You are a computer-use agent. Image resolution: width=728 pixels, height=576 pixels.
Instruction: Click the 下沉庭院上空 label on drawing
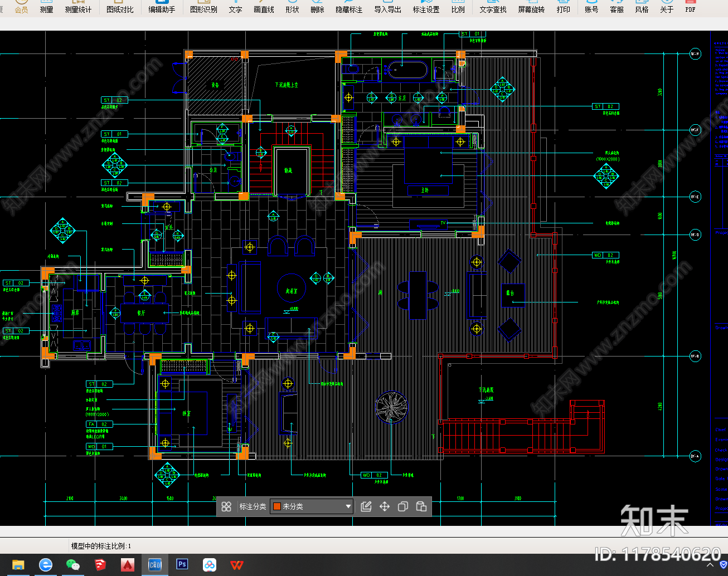[286, 85]
